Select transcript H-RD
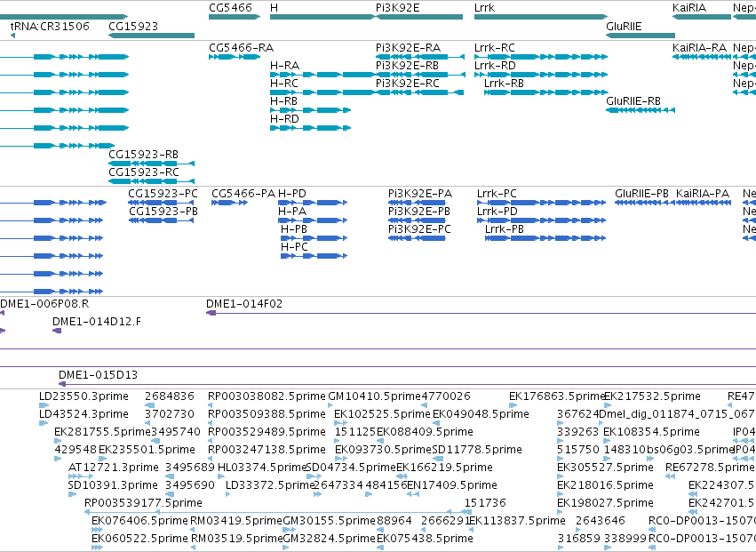The image size is (756, 552). click(311, 128)
